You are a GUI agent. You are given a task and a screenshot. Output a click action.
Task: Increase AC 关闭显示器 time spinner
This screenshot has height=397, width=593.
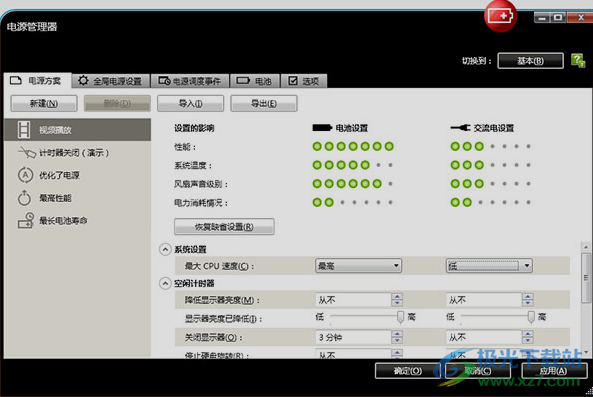click(x=528, y=334)
